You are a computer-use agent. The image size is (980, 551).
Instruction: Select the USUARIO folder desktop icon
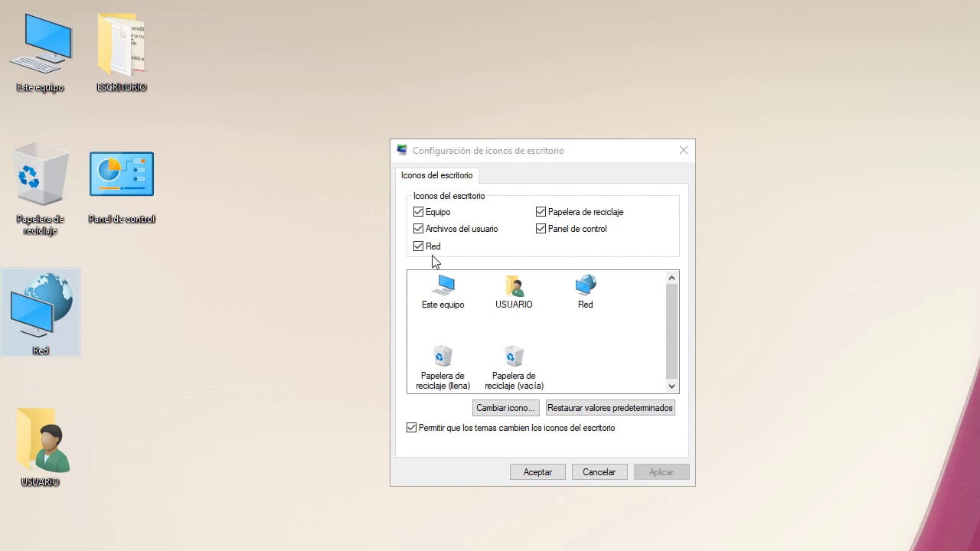pyautogui.click(x=41, y=448)
